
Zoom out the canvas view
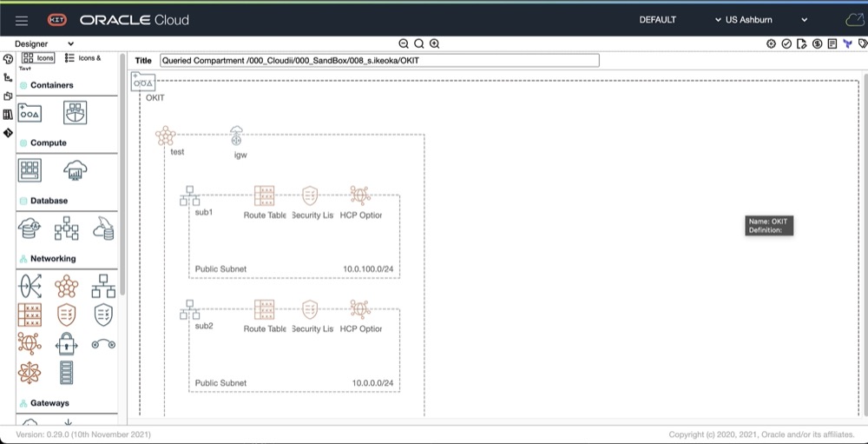404,43
